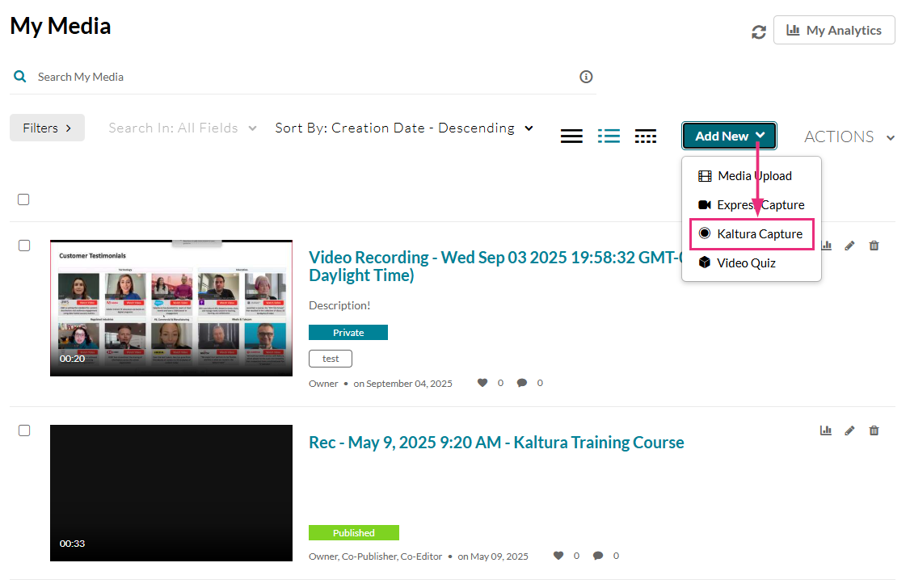The width and height of the screenshot is (910, 588).
Task: Click the heart icon on Rec - May 9 entry
Action: (558, 556)
